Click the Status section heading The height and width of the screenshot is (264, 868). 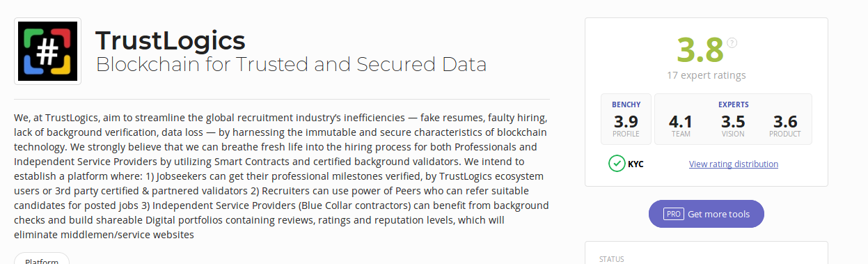[612, 259]
